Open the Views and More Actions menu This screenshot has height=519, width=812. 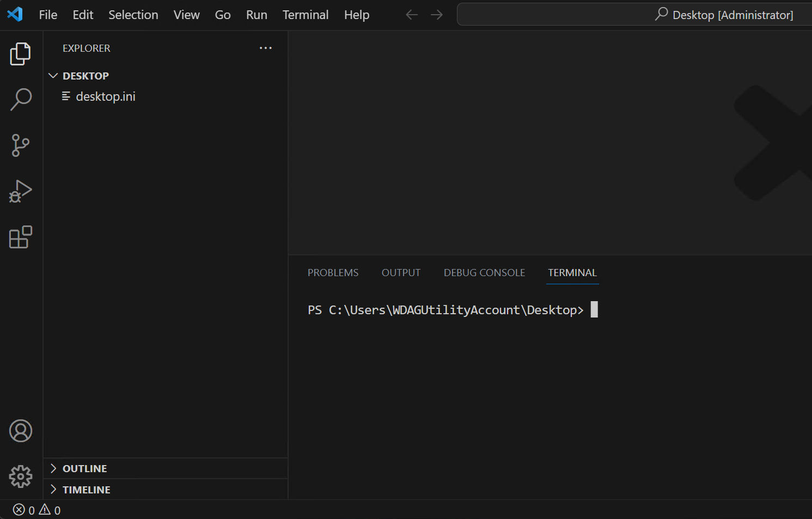tap(265, 48)
